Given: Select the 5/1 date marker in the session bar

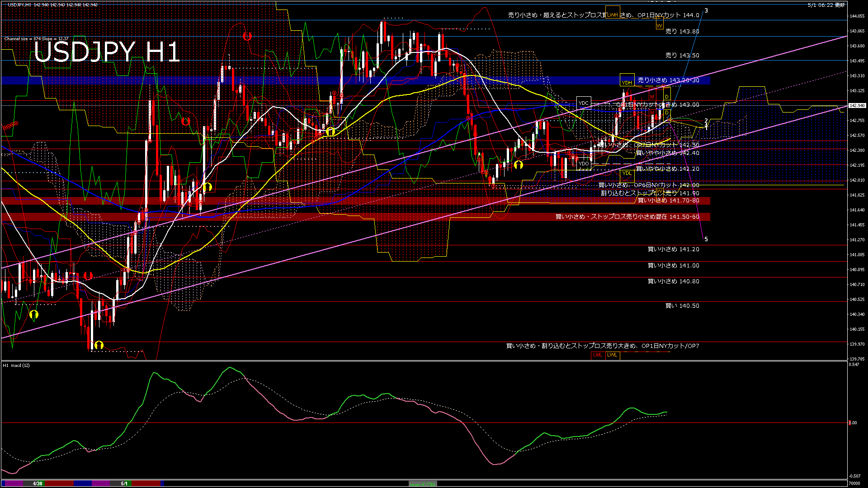Looking at the screenshot, I should click(x=124, y=483).
